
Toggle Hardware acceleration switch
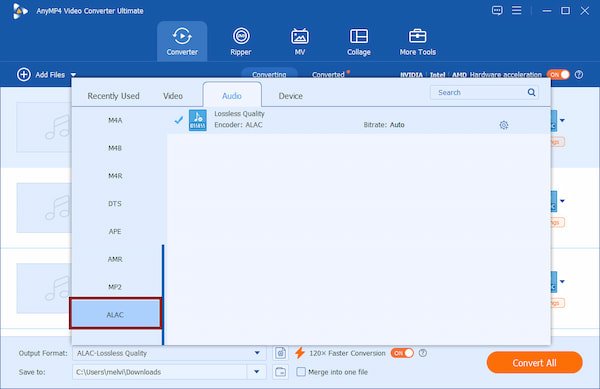pyautogui.click(x=558, y=75)
